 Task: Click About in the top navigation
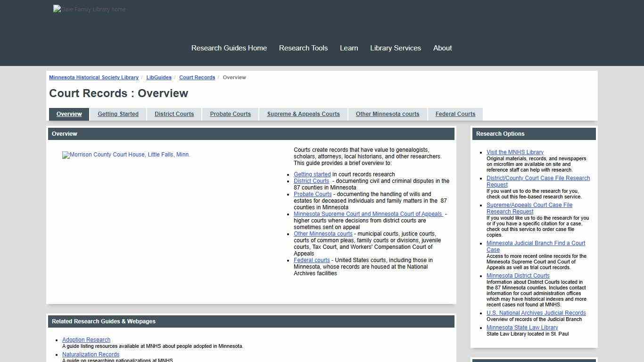click(442, 48)
